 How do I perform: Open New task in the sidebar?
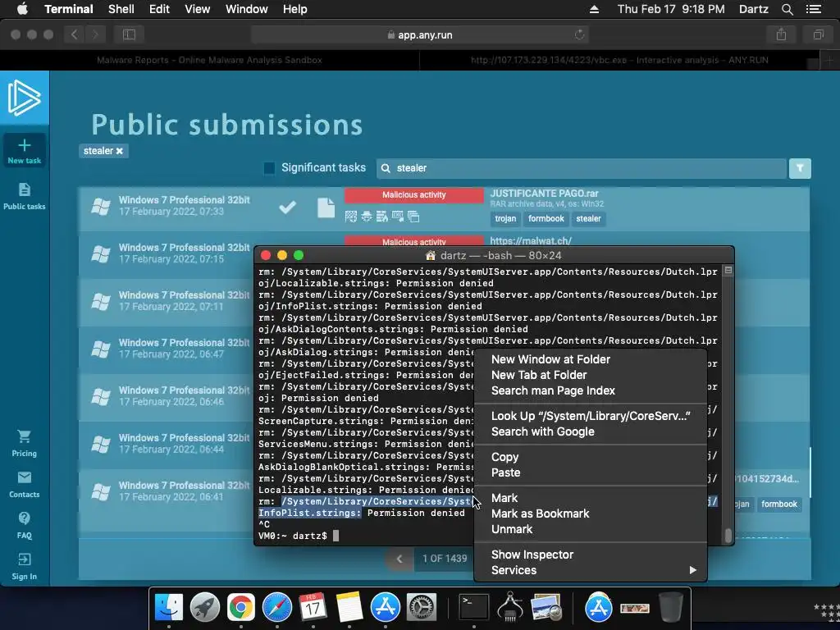coord(24,151)
